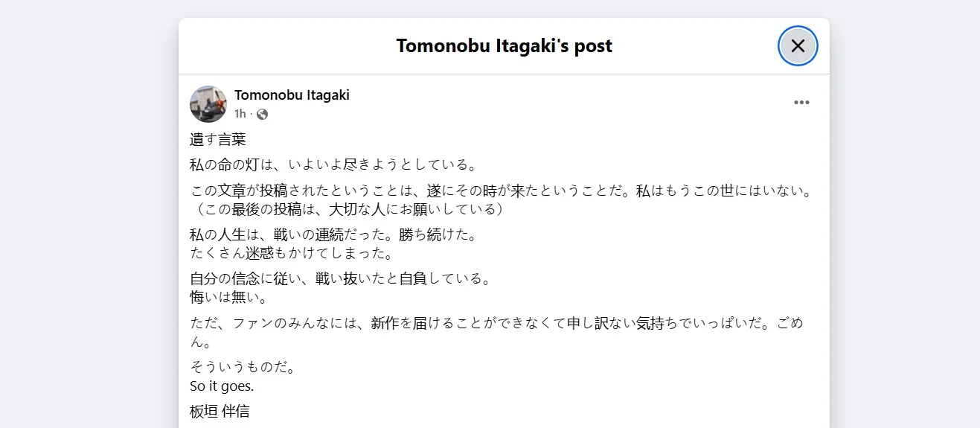Click the signature "板垣 伴信"

[220, 412]
